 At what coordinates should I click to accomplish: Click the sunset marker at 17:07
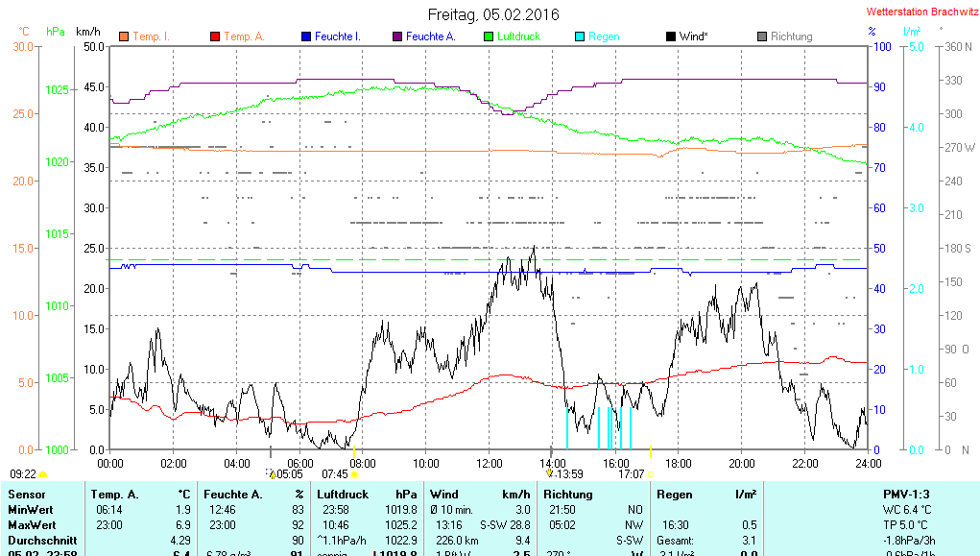pos(651,473)
